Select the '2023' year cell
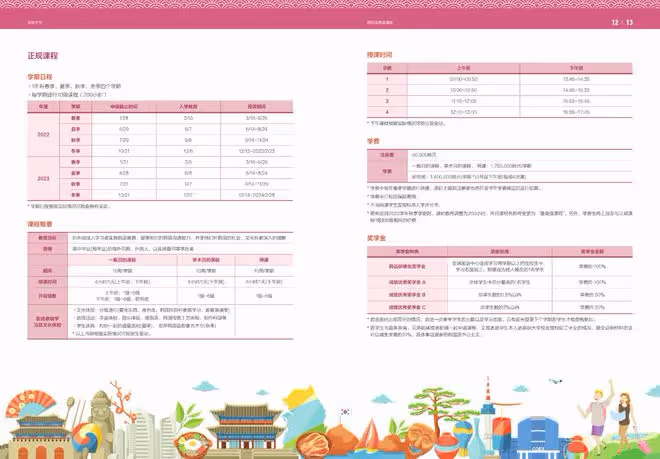The height and width of the screenshot is (459, 660). click(43, 179)
